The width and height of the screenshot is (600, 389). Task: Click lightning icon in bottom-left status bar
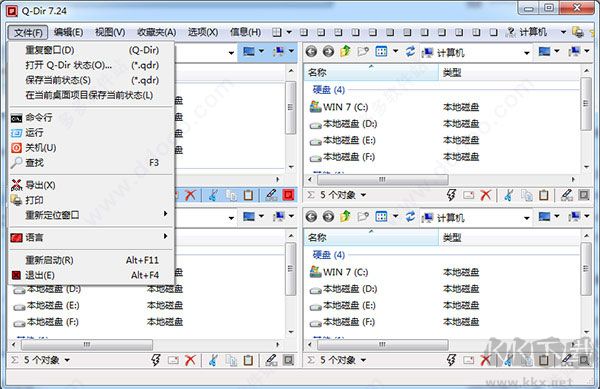point(156,360)
